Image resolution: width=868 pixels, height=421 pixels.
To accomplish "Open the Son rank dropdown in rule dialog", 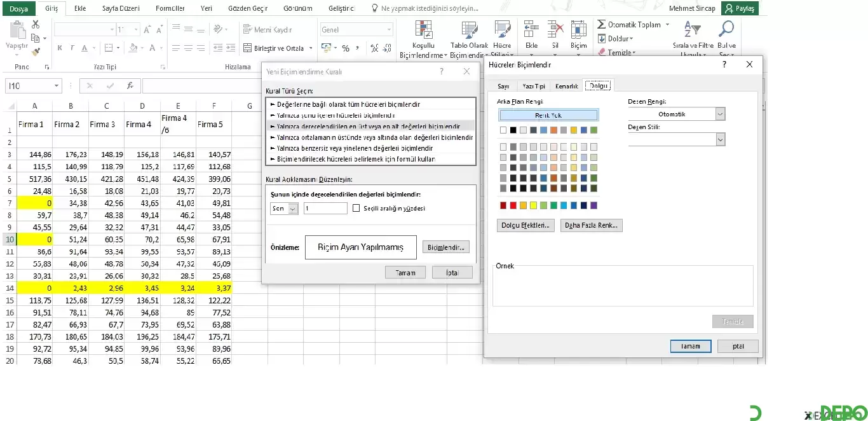I will tap(293, 209).
